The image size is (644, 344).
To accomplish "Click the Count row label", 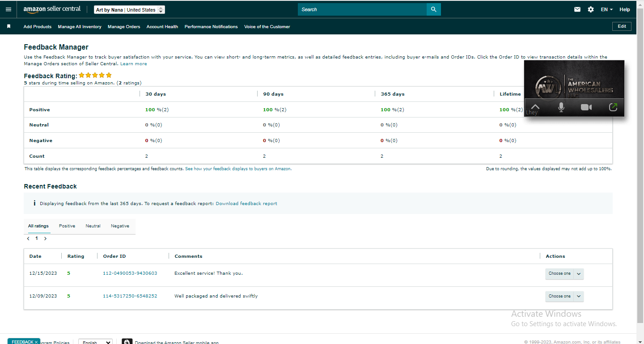I will tap(37, 156).
